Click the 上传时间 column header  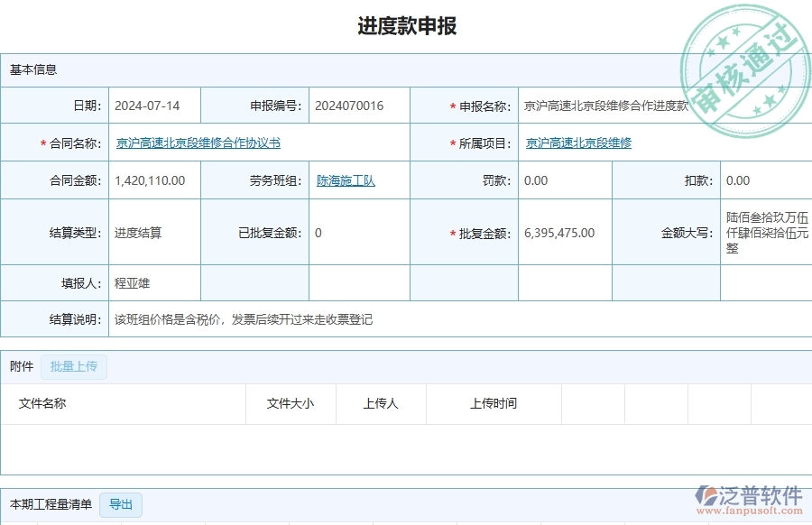coord(494,403)
